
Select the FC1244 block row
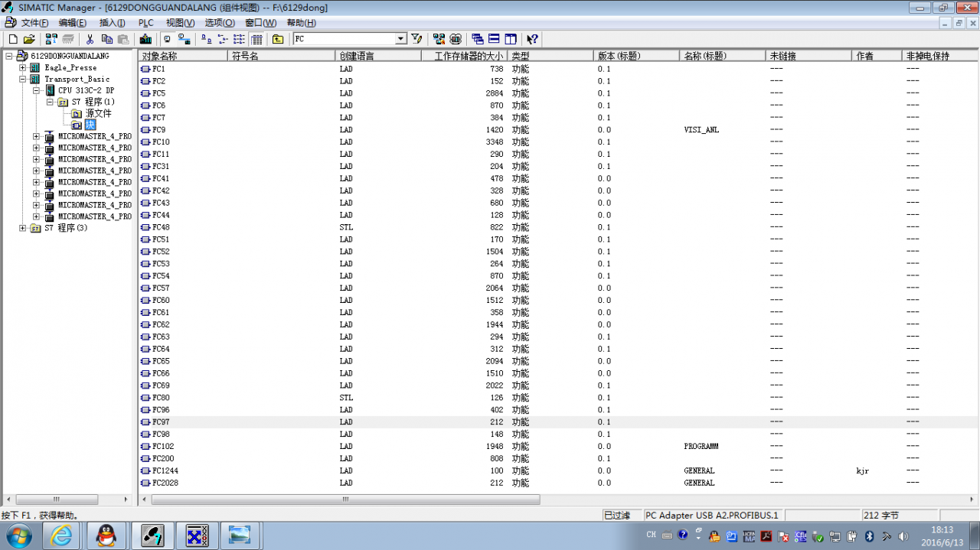559,470
